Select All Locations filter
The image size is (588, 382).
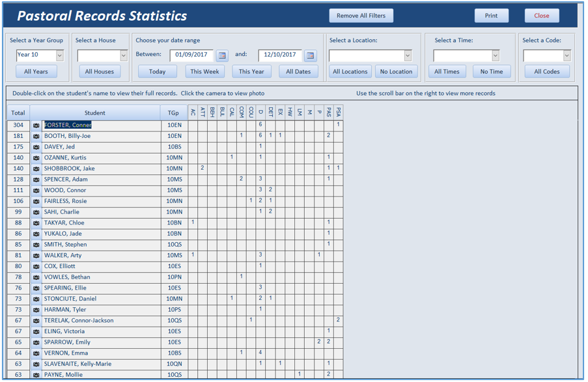[x=350, y=71]
